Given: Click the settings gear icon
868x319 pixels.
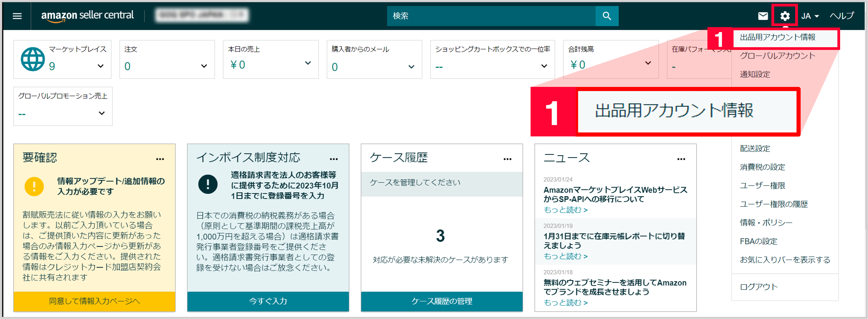Looking at the screenshot, I should tap(785, 16).
